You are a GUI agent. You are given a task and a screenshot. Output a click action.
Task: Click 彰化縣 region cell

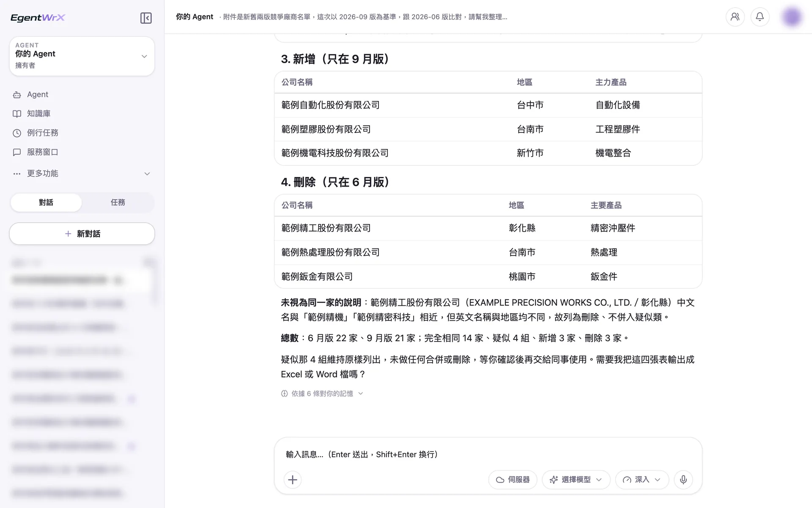click(522, 228)
